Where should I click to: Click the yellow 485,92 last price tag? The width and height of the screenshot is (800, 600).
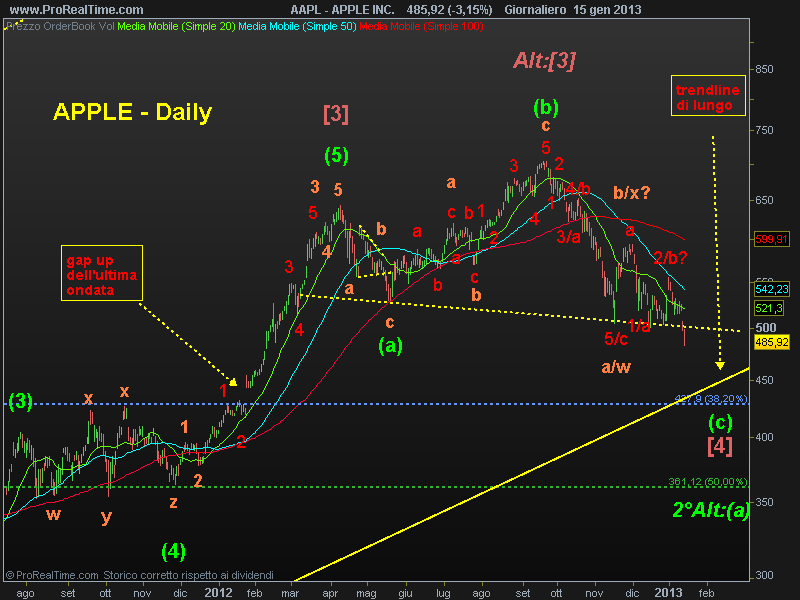(771, 342)
